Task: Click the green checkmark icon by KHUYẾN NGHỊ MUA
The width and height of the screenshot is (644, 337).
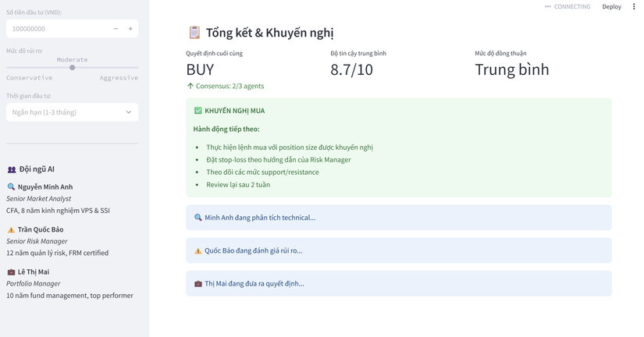Action: coord(198,111)
